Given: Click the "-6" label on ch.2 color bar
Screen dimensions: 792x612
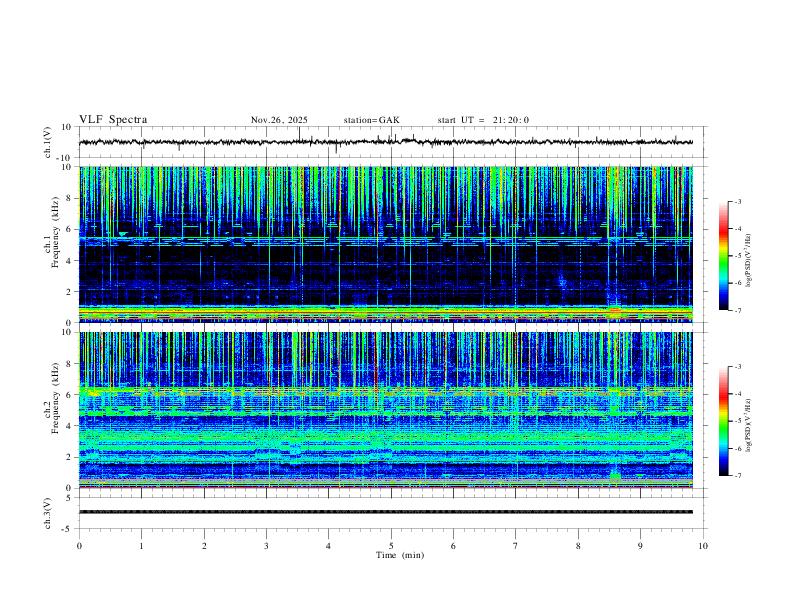Looking at the screenshot, I should 737,448.
